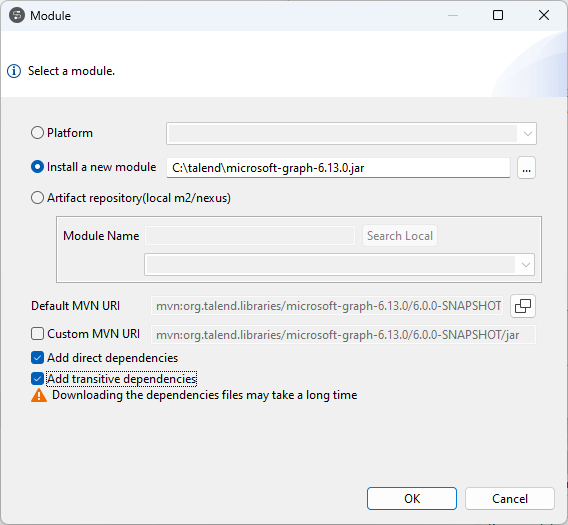This screenshot has width=568, height=525.
Task: Click the Module window title icon
Action: [17, 16]
